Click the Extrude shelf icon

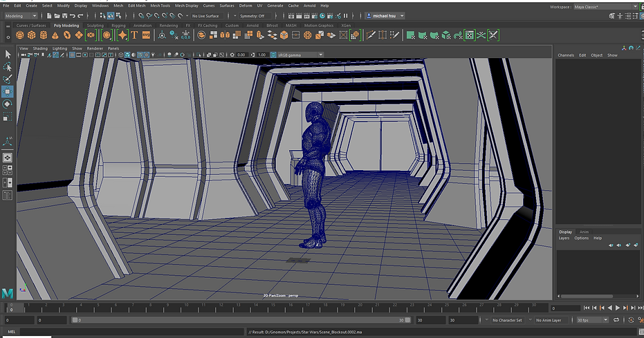coord(260,35)
